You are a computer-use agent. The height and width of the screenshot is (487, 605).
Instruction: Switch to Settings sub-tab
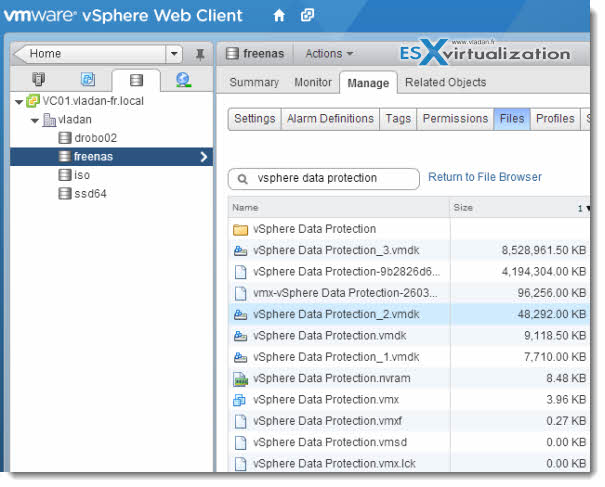click(x=255, y=119)
